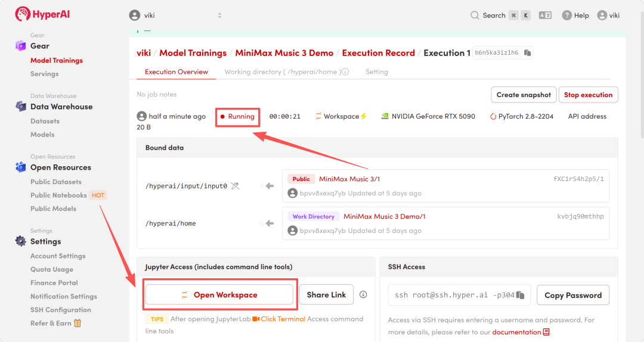Click the Working directory info icon
The width and height of the screenshot is (644, 342).
(345, 72)
